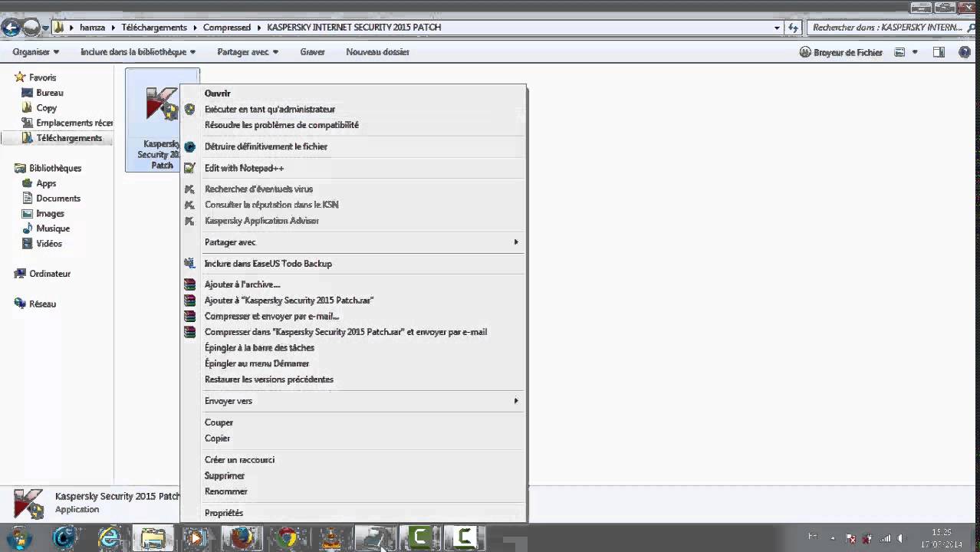Select Créer un raccourci
Screen dimensions: 980x552
click(x=239, y=460)
